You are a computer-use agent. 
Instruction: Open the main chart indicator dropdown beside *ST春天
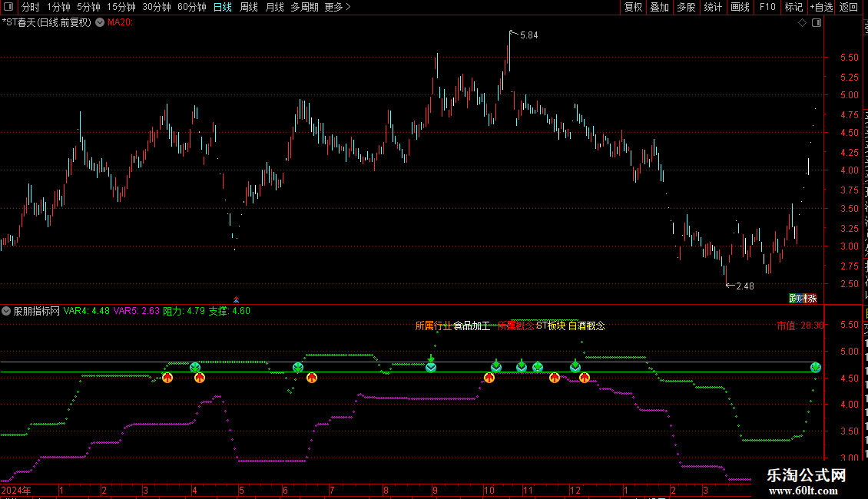coord(100,23)
